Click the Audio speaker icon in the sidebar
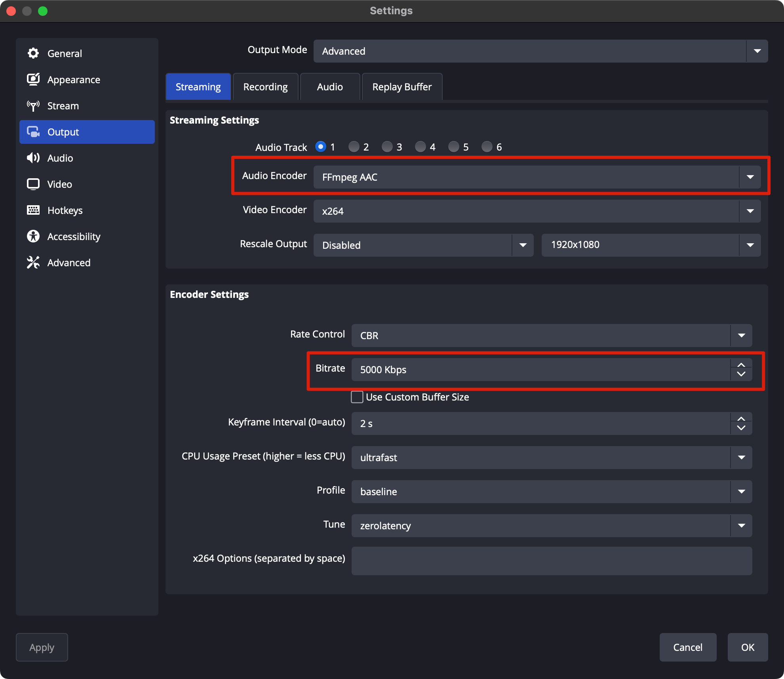 coord(33,158)
